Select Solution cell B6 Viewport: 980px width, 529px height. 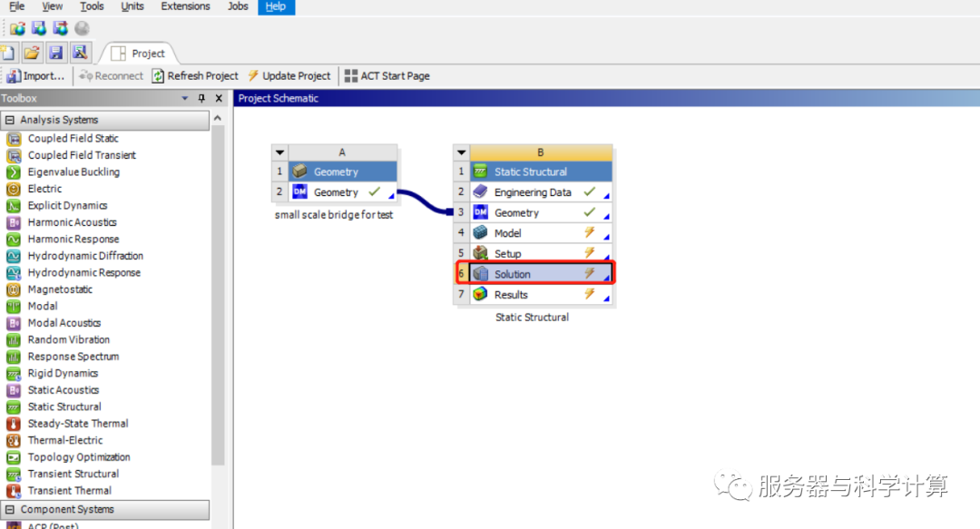coord(541,274)
